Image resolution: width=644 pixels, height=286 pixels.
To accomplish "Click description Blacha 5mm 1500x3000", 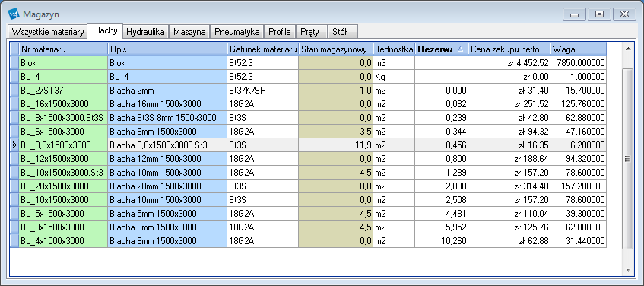I will (167, 214).
